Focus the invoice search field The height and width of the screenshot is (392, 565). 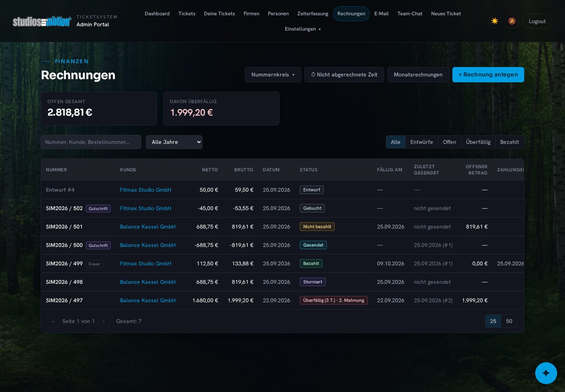(x=91, y=142)
